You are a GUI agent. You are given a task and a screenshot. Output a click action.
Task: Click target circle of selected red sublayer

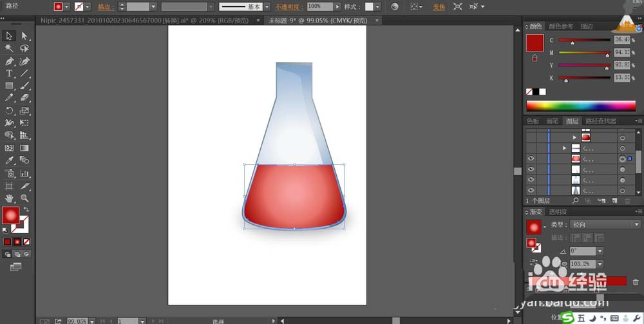622,158
